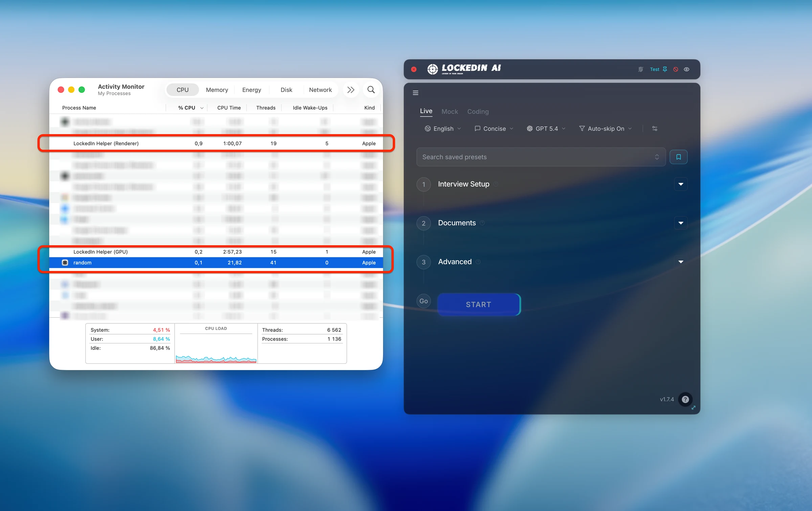Click step 1 circle beside Interview Setup
812x511 pixels.
[x=424, y=185]
